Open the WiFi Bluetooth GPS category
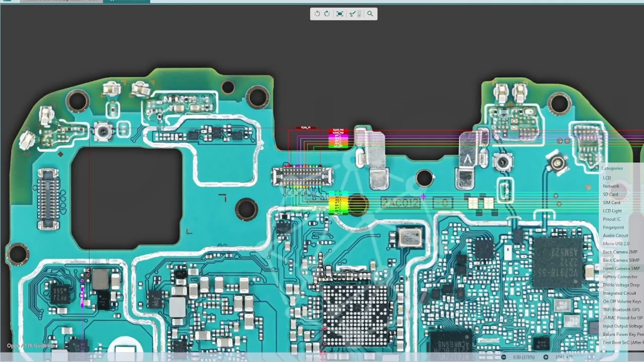This screenshot has height=362, width=644. 621,310
